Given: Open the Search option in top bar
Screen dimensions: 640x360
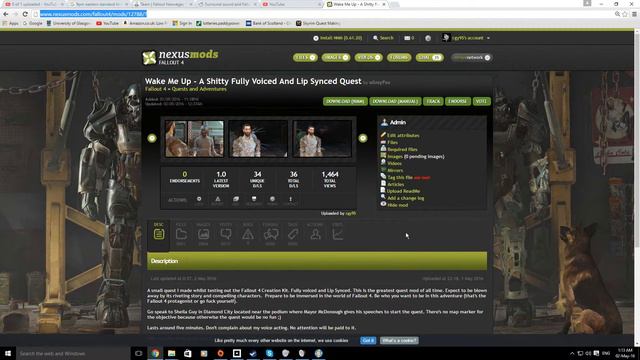Looking at the screenshot, I should [383, 38].
